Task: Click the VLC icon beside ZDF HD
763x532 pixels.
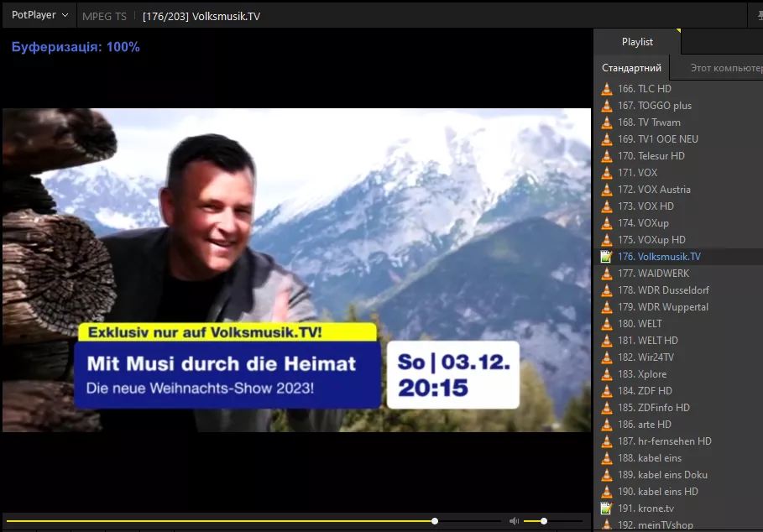Action: point(606,390)
